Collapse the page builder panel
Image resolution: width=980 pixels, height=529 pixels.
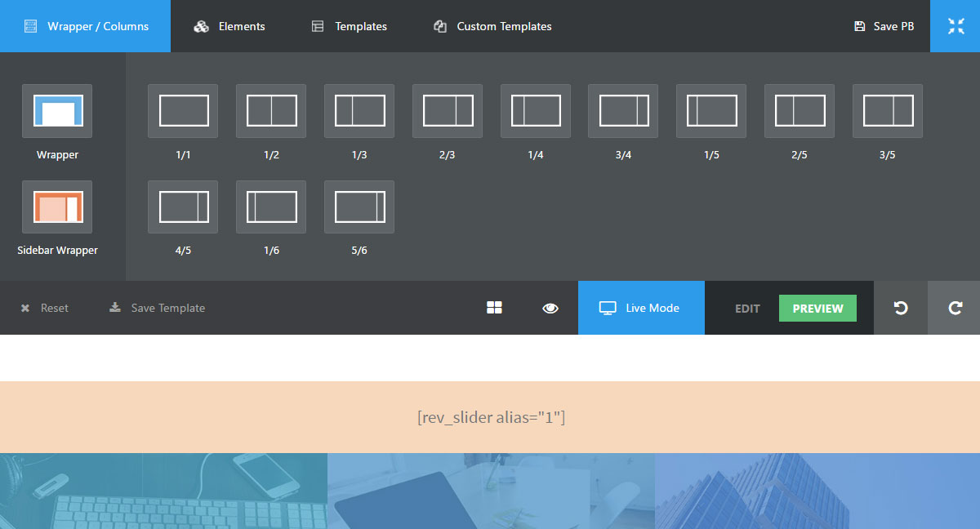(x=955, y=26)
